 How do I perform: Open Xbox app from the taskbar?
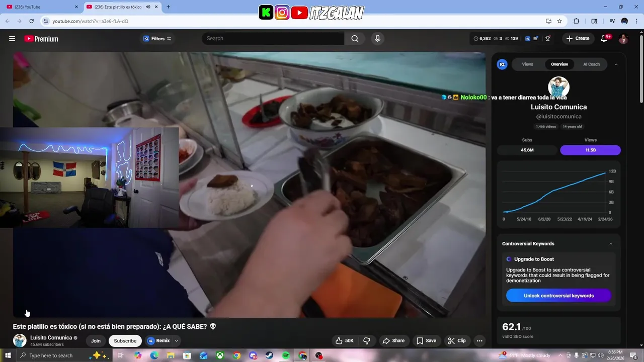[220, 355]
